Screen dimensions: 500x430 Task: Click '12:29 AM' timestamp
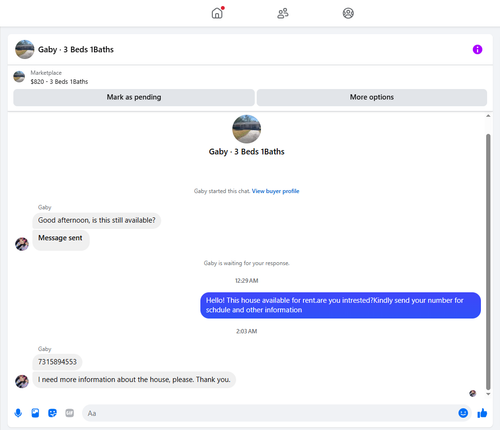247,281
